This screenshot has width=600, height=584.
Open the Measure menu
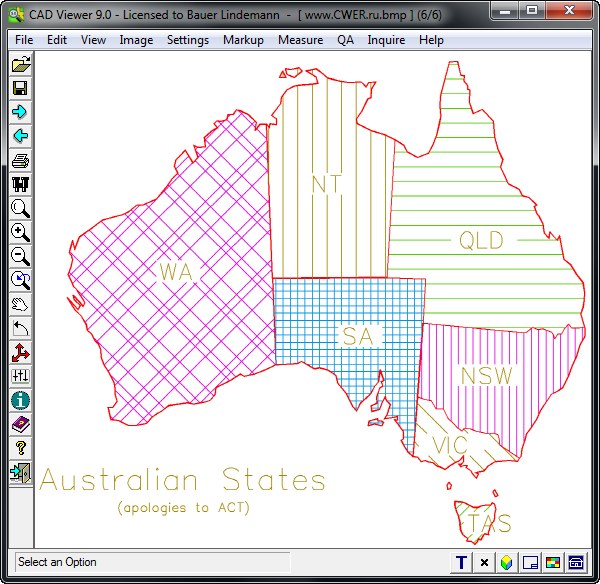click(x=300, y=40)
